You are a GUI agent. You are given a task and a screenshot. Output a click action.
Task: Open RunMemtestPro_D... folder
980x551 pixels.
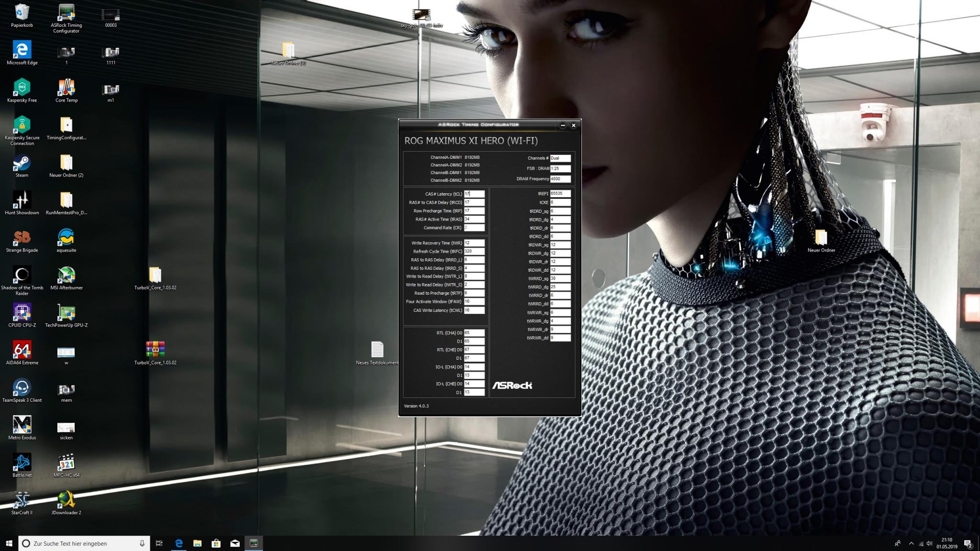coord(67,203)
